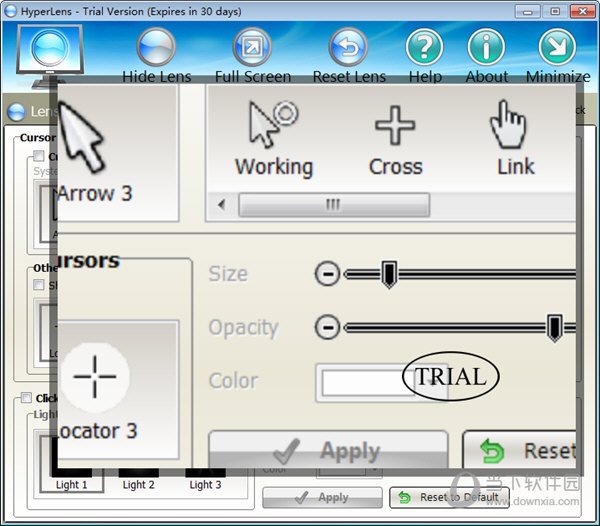The image size is (600, 526).
Task: Open the Lens tab
Action: pyautogui.click(x=33, y=112)
